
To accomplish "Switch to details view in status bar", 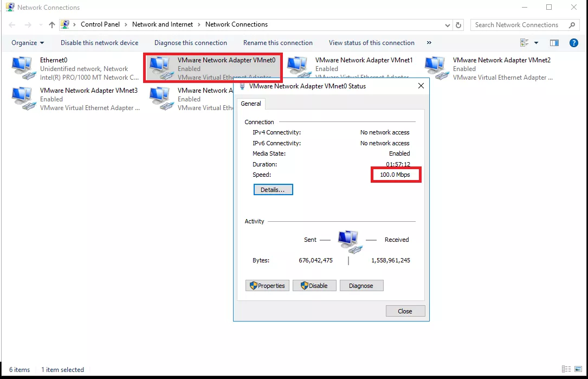I will [x=566, y=369].
